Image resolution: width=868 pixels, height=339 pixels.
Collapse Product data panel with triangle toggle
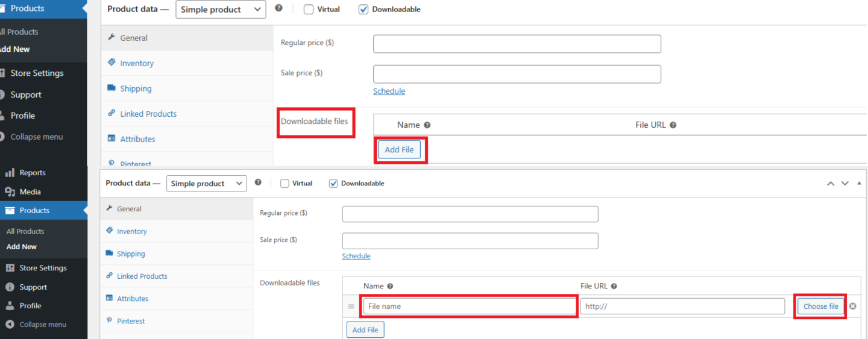(x=859, y=183)
